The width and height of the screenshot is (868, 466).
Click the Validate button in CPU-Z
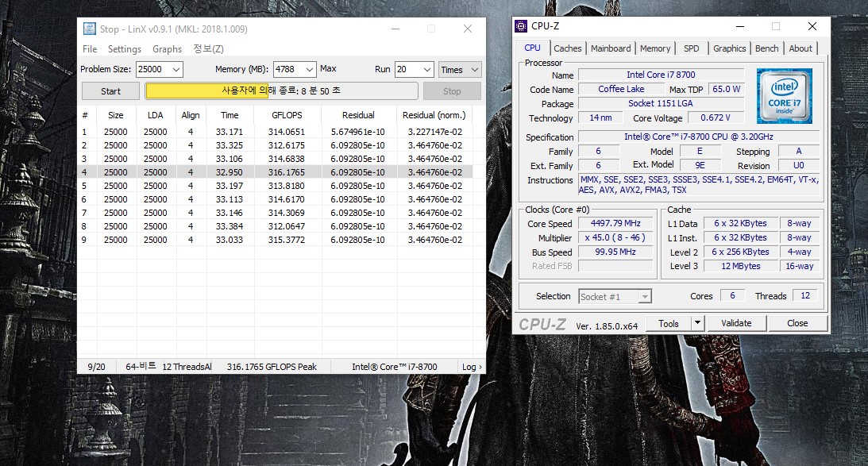[x=736, y=323]
